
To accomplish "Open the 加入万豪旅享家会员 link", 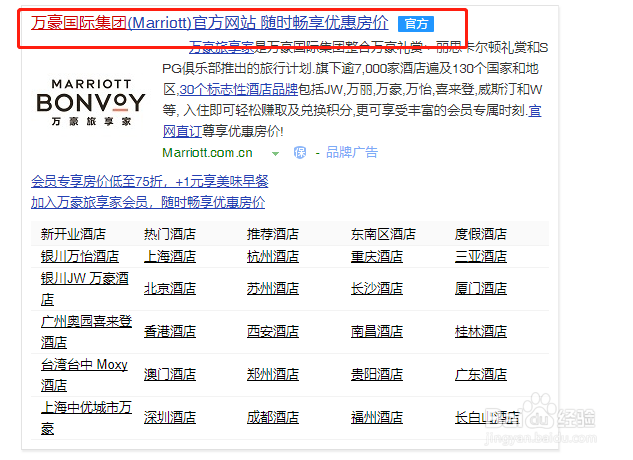I will coord(148,202).
